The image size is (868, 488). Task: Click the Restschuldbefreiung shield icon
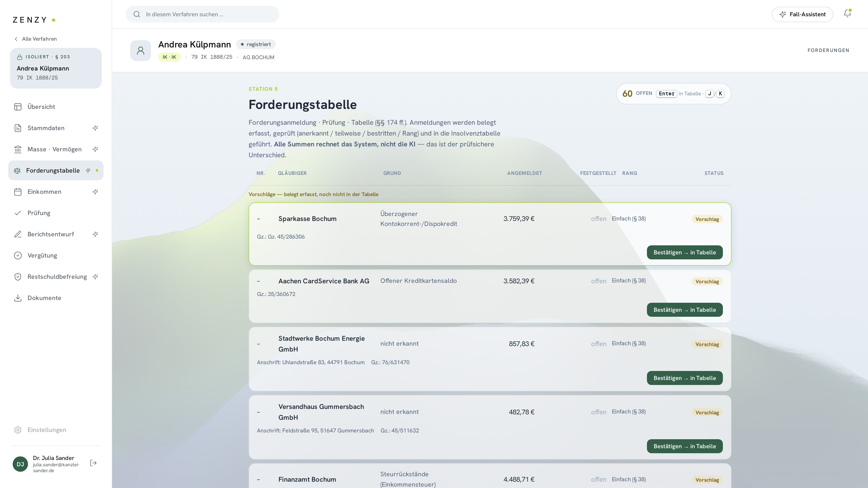point(18,277)
